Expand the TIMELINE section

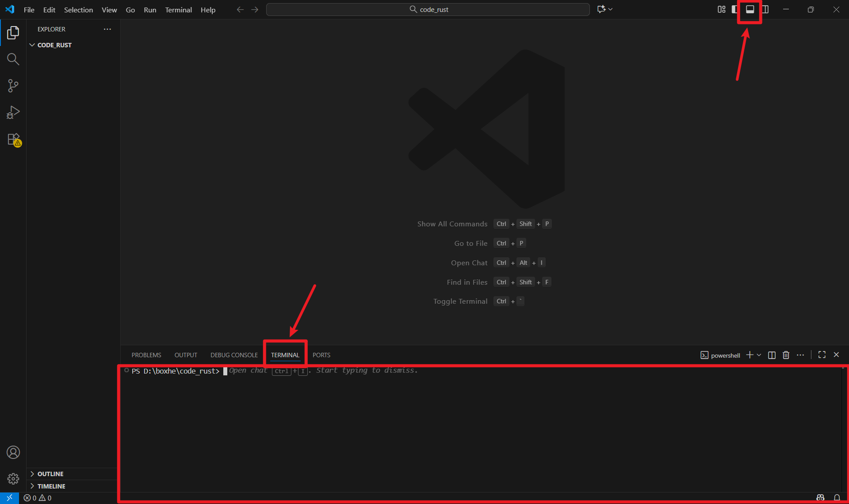point(51,486)
